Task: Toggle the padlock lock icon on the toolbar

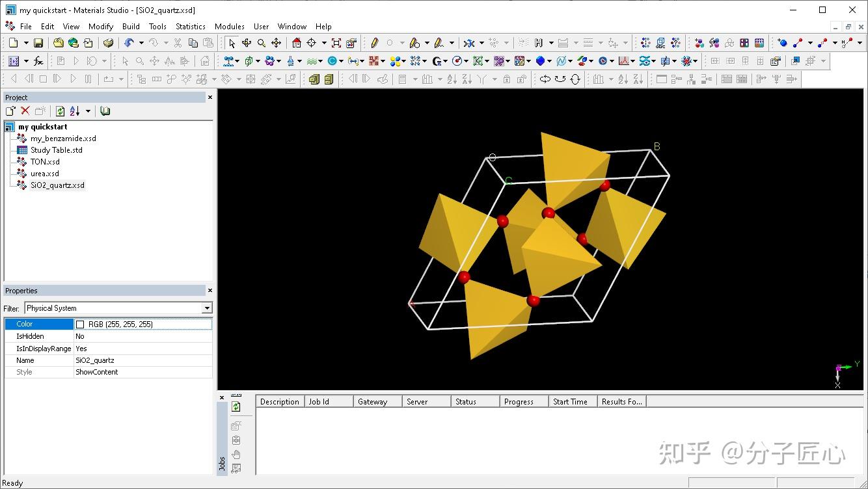Action: 507,79
